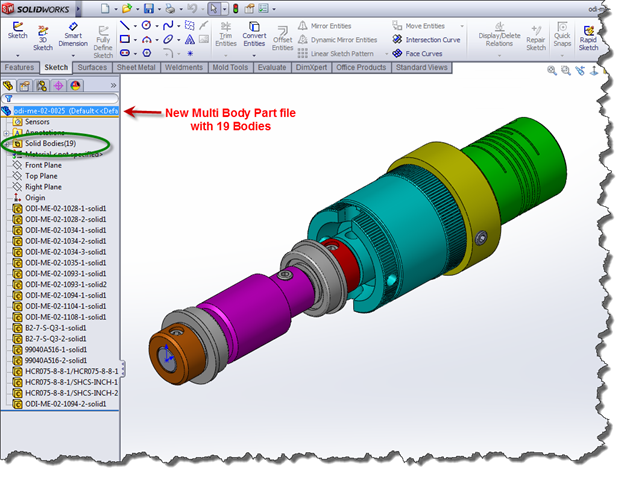
Task: Select the Circle sketch tool
Action: [x=146, y=25]
